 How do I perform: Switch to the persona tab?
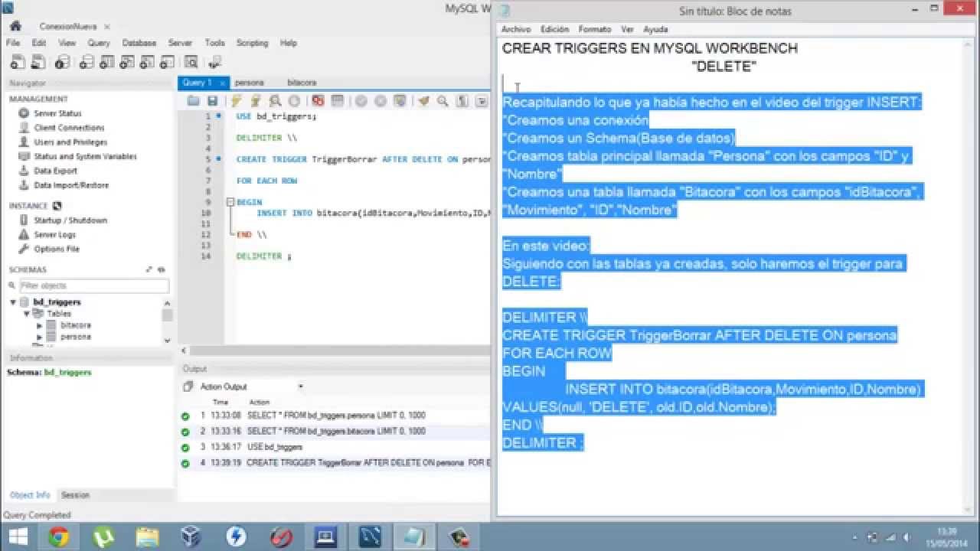point(250,83)
